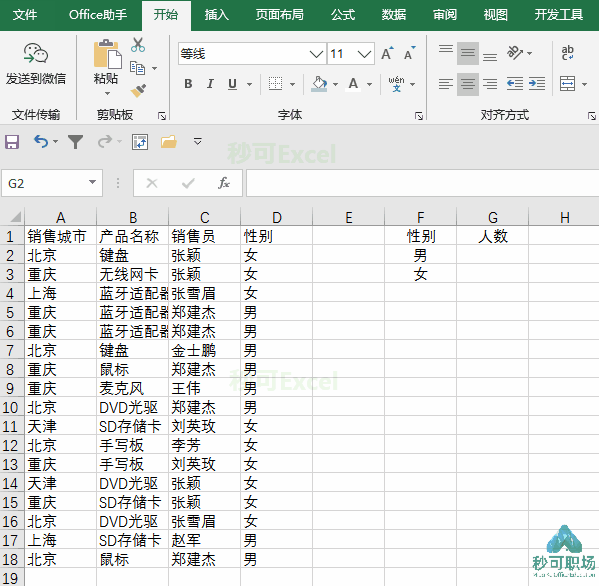Image resolution: width=599 pixels, height=586 pixels.
Task: Toggle Italic formatting
Action: (210, 84)
